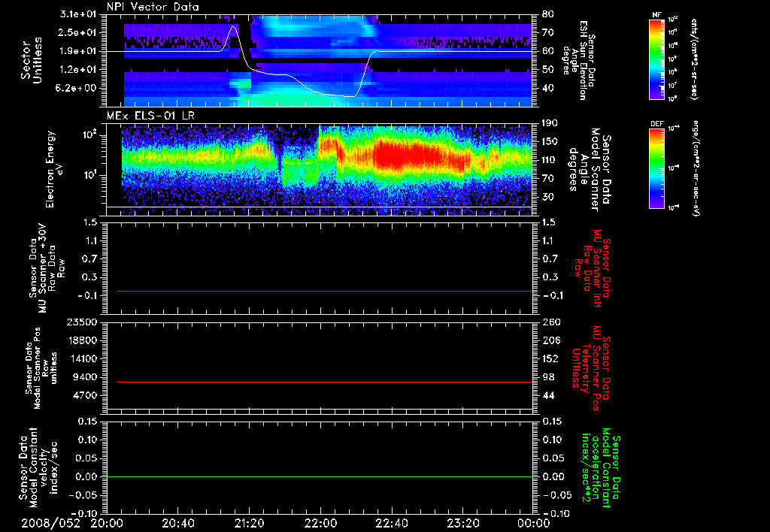Click the 20:00 time axis label
The image size is (770, 532).
(x=107, y=523)
